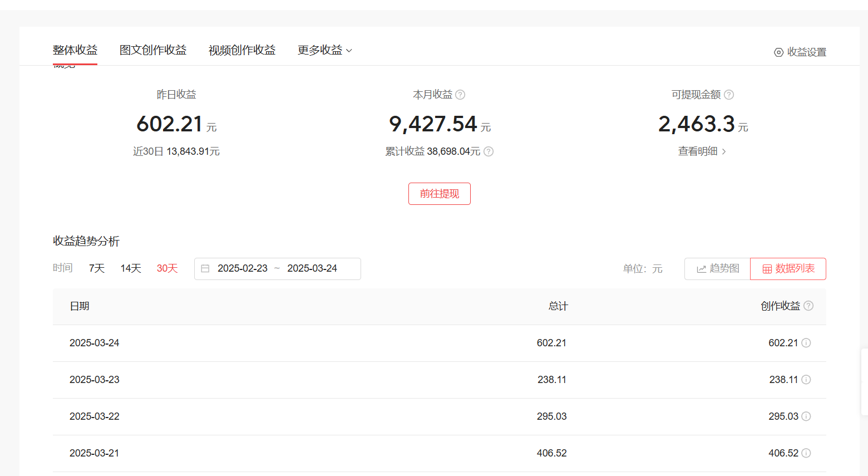Click the info icon beside 406.52
868x476 pixels.
click(x=806, y=453)
